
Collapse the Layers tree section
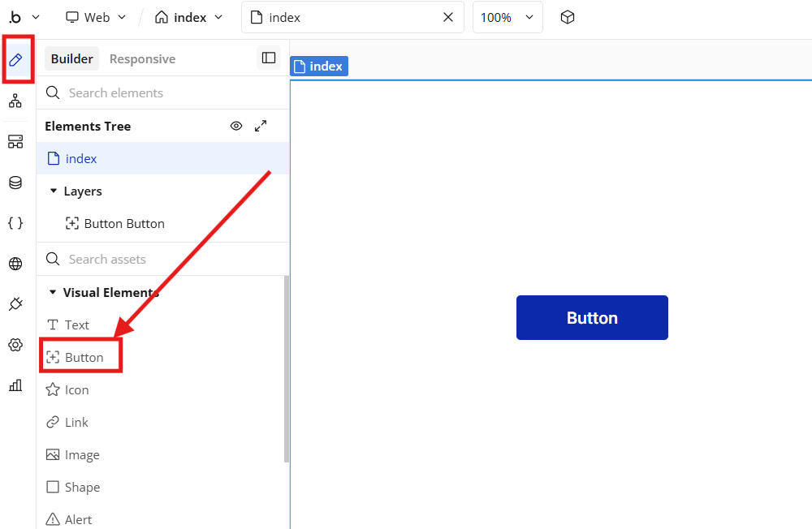point(53,191)
